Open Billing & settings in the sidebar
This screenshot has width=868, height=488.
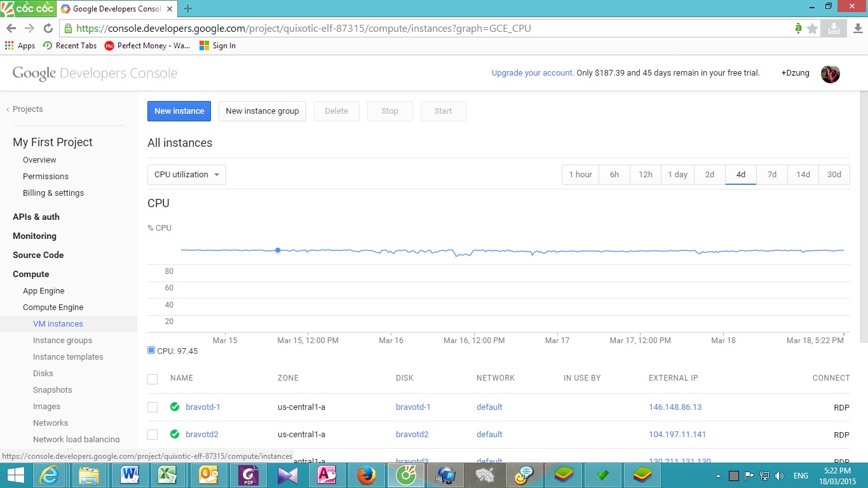[x=53, y=193]
